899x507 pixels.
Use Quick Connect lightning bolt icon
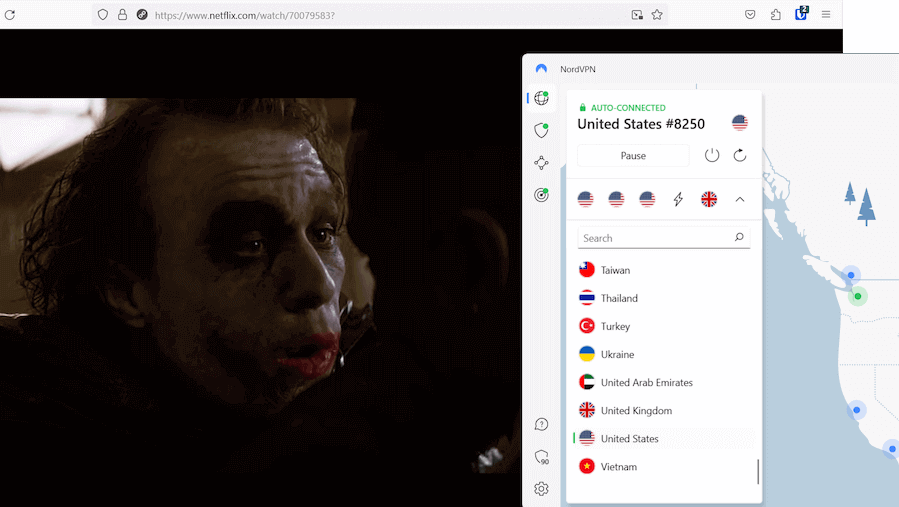point(678,199)
